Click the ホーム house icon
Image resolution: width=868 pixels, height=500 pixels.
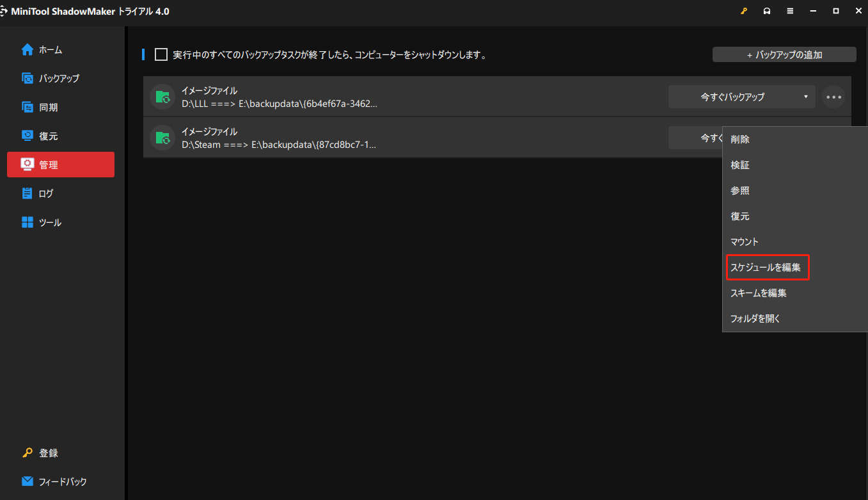tap(27, 49)
